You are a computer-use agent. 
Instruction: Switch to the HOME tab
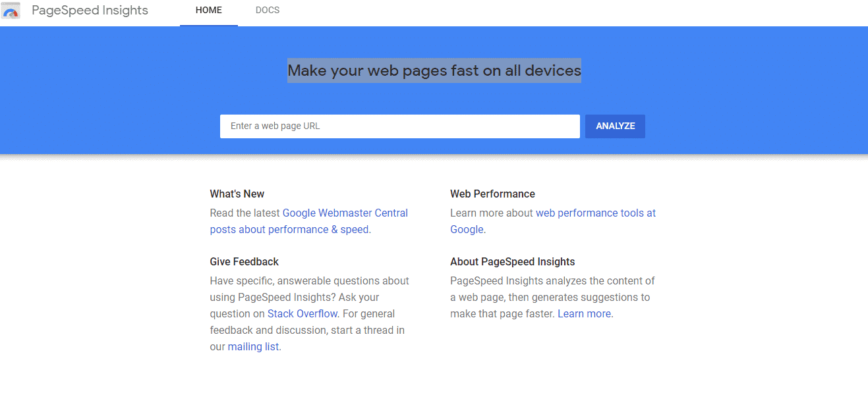209,11
